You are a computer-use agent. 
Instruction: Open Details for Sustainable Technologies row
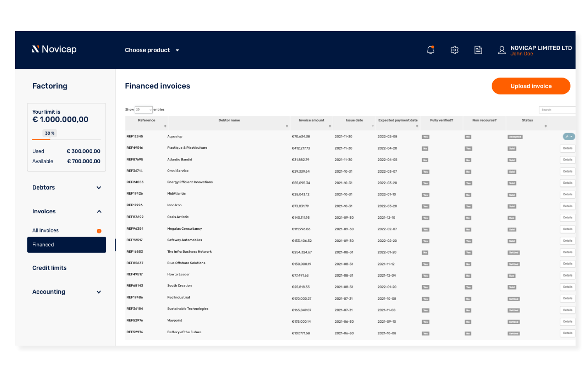click(568, 310)
